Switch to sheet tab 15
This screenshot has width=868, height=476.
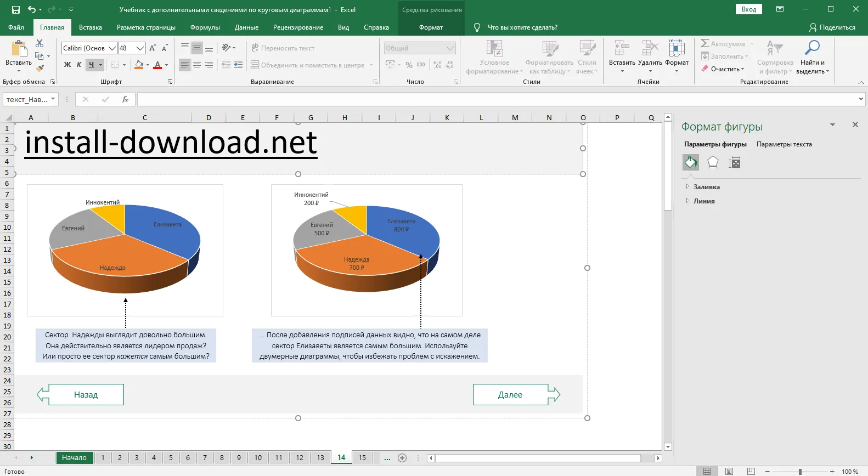tap(362, 457)
